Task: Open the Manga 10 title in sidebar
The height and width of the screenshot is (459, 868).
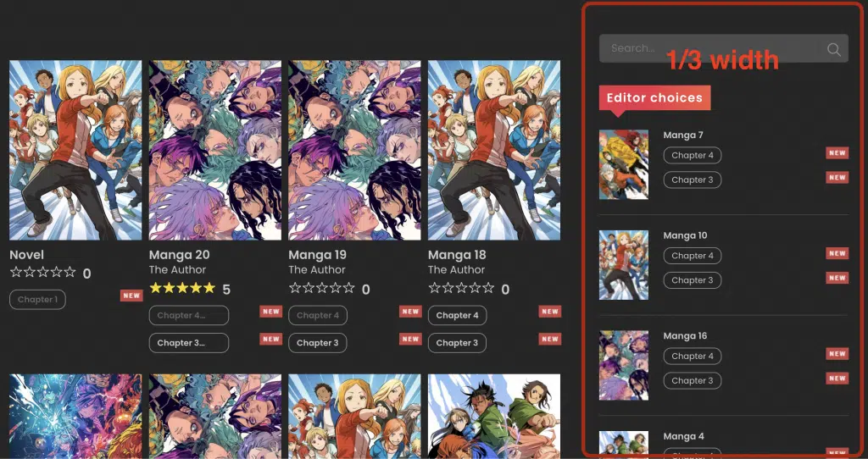Action: tap(685, 235)
